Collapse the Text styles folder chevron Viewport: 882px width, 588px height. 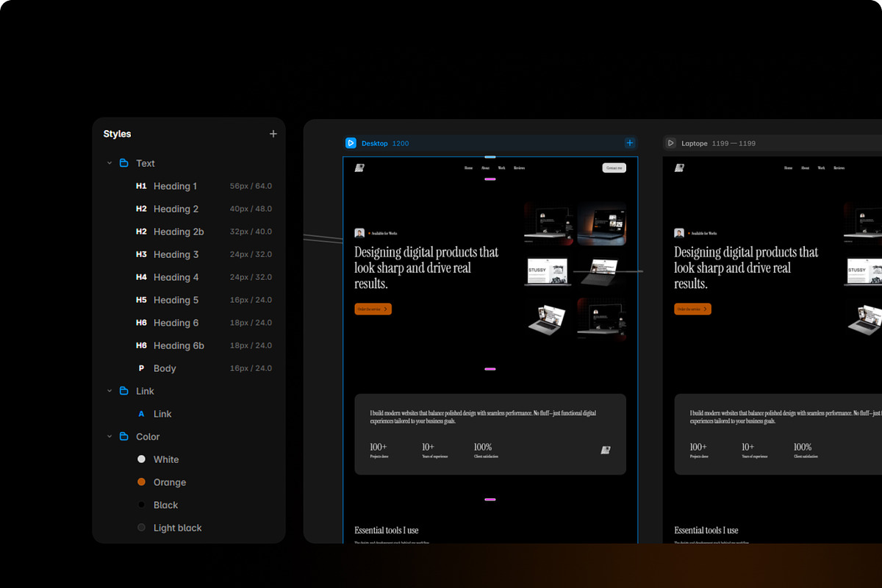(110, 163)
